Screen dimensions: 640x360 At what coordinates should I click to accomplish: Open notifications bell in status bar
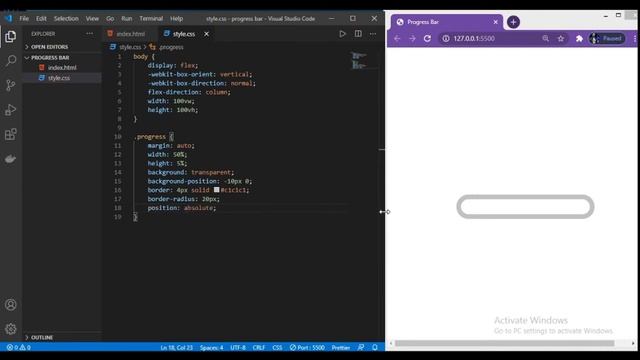click(x=375, y=347)
